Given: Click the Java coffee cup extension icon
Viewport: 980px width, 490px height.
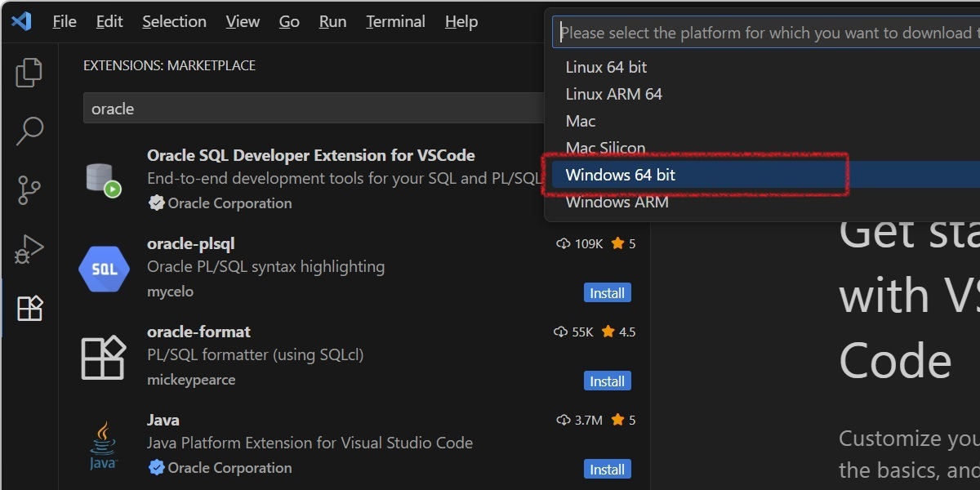Looking at the screenshot, I should [x=104, y=443].
